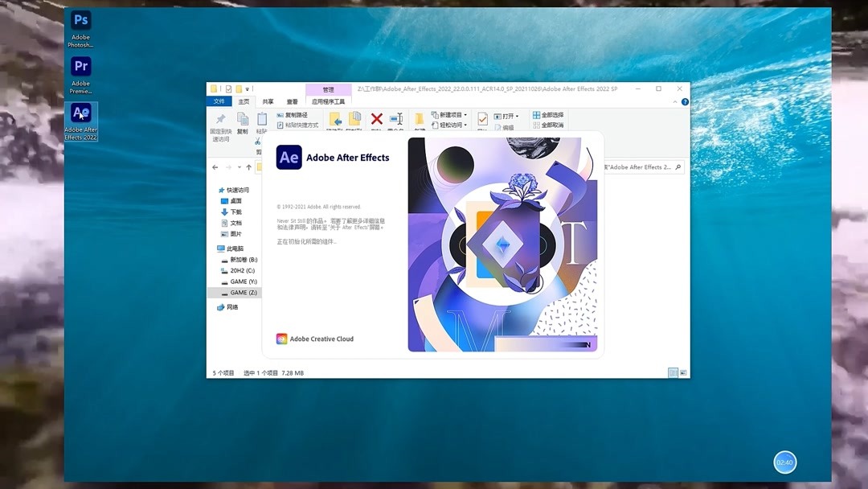Image resolution: width=868 pixels, height=489 pixels.
Task: Click the Delete (red X) icon in the ribbon
Action: coord(379,120)
